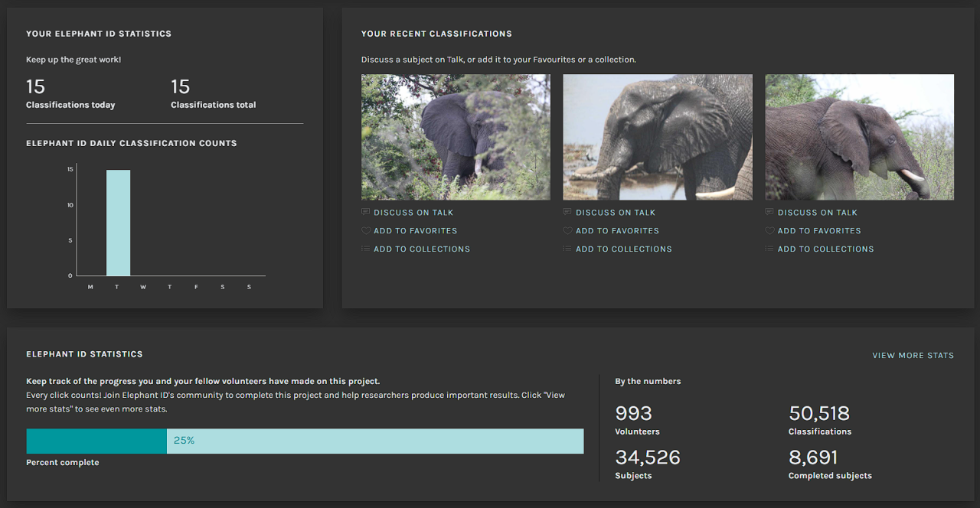Click the Tuesday bar in daily classification chart

(x=118, y=223)
